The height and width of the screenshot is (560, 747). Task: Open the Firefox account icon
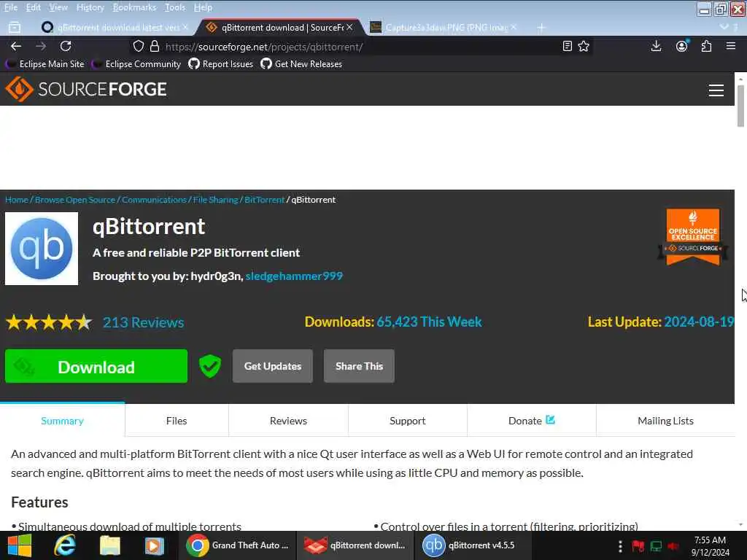click(x=682, y=46)
